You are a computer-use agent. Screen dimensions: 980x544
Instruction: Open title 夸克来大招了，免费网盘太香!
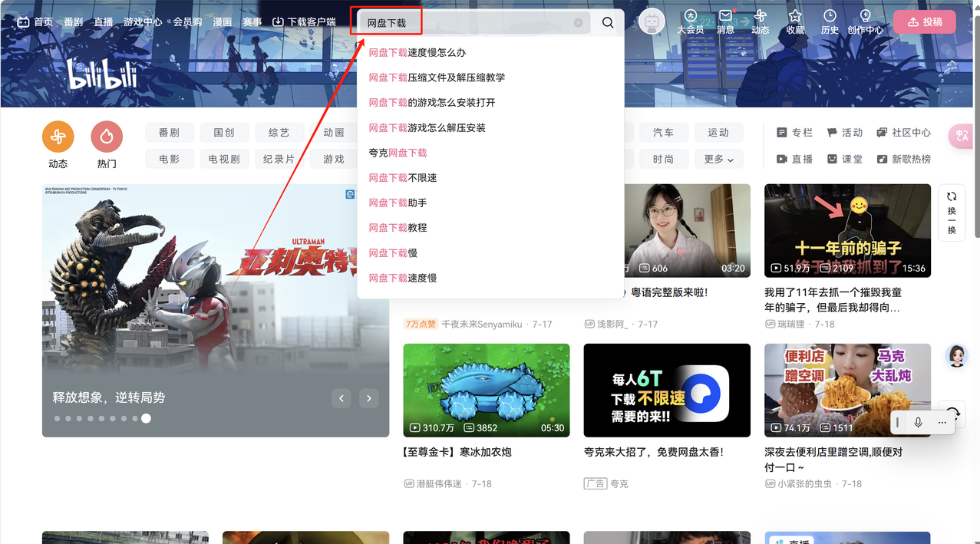coord(654,452)
